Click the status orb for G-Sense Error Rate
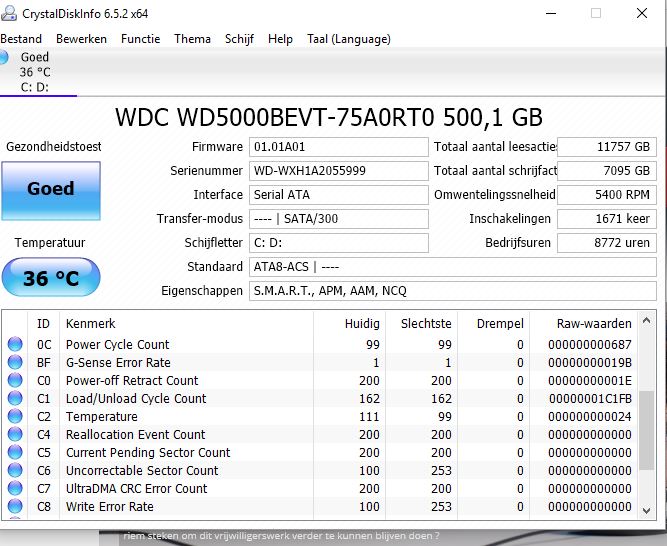The height and width of the screenshot is (546, 667). pos(15,363)
